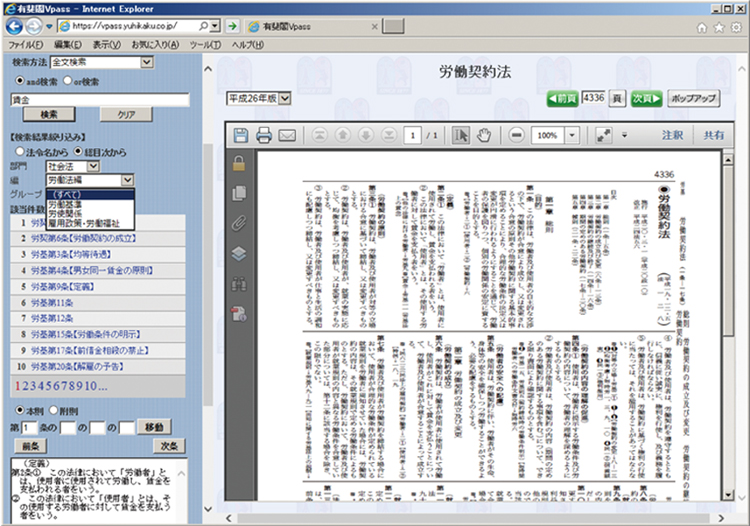Select the 附則 radio button
The height and width of the screenshot is (526, 750).
point(54,410)
